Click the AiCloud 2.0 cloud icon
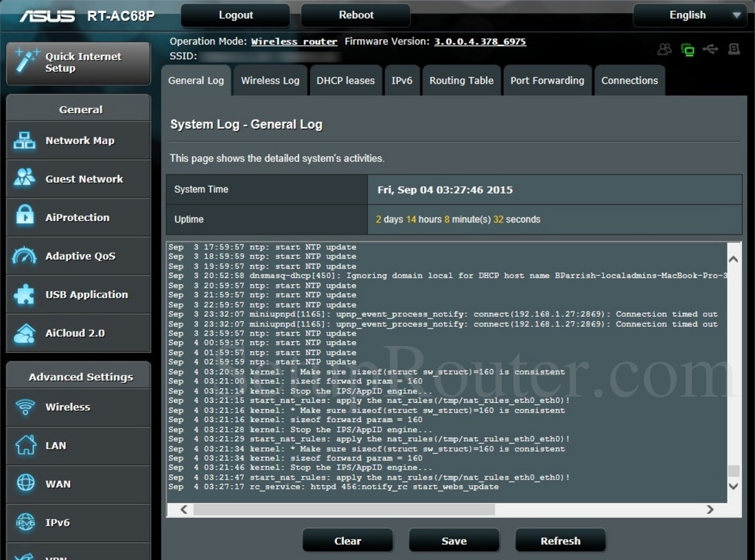The width and height of the screenshot is (755, 560). [25, 334]
